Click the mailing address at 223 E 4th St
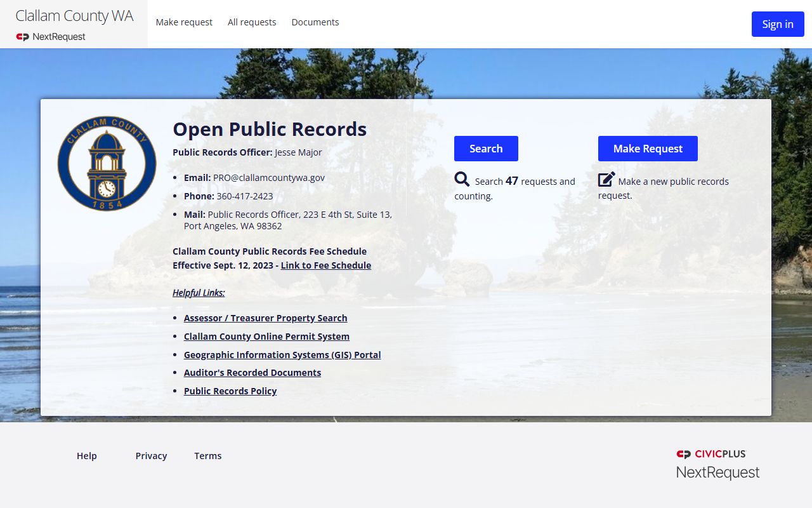812x508 pixels. (x=288, y=220)
